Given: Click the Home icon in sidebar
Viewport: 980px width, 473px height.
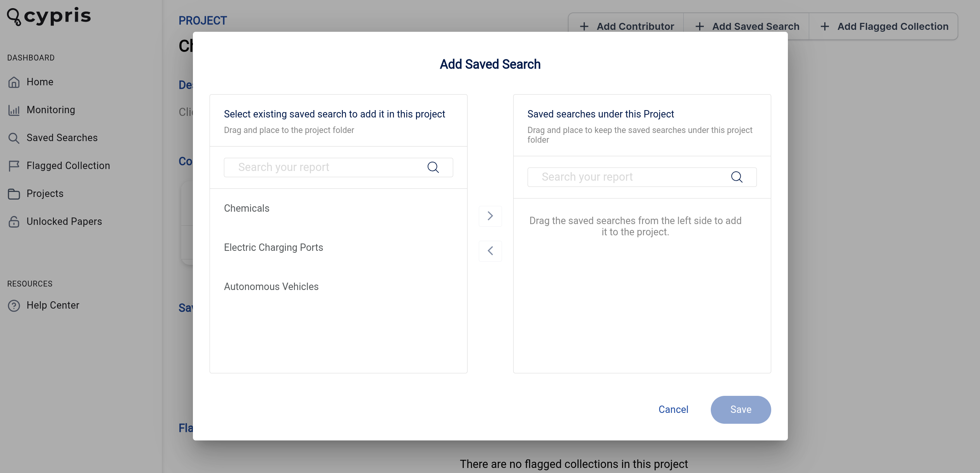Looking at the screenshot, I should click(x=14, y=82).
